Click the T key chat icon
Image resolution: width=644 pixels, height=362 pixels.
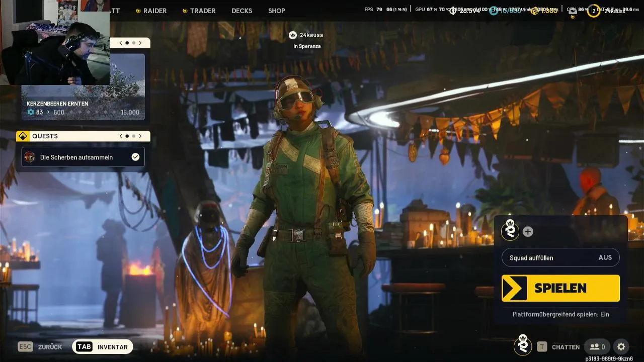pyautogui.click(x=542, y=346)
